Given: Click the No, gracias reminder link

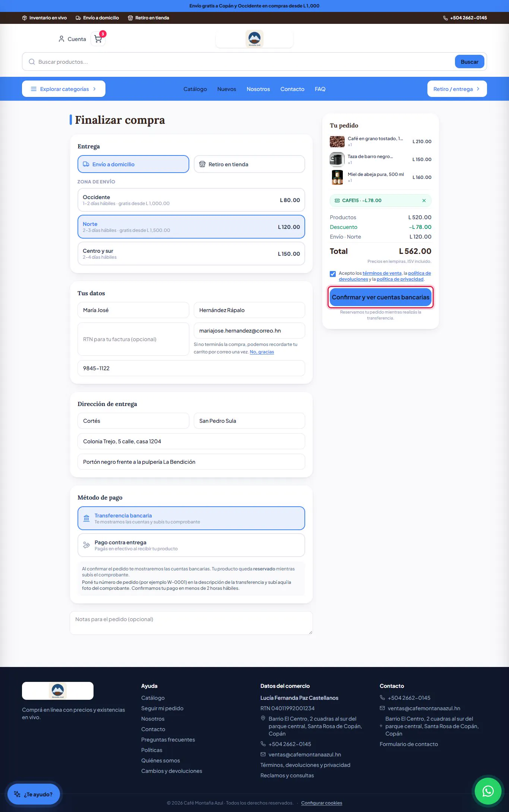Looking at the screenshot, I should (x=262, y=352).
